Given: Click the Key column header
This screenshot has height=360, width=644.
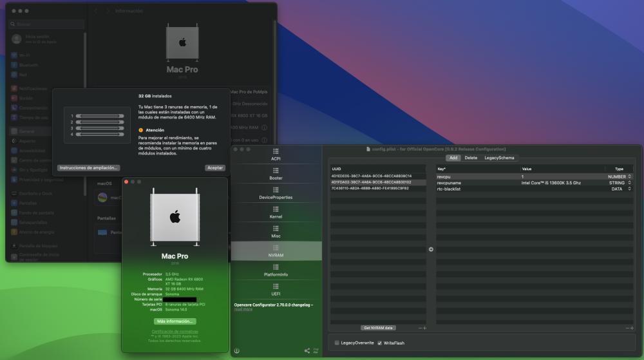Looking at the screenshot, I should pos(478,169).
